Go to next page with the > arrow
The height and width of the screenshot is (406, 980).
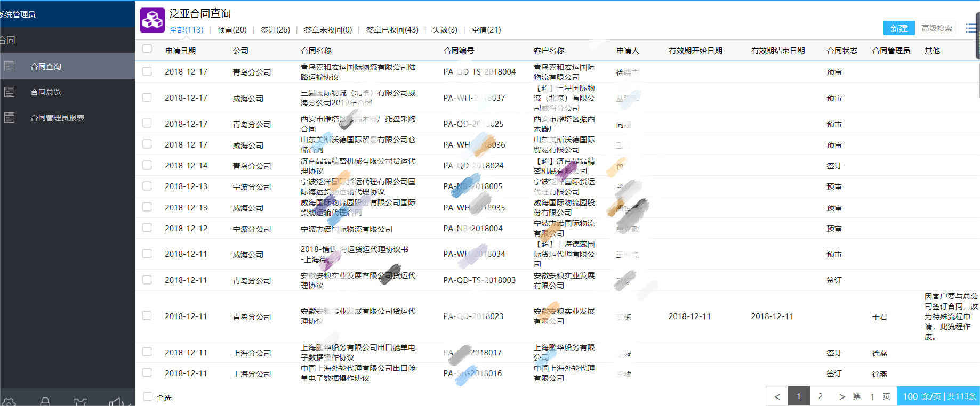[x=842, y=396]
